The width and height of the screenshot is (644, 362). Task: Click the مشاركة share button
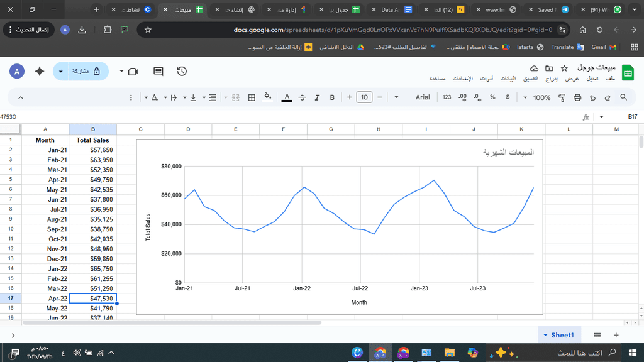click(x=86, y=72)
